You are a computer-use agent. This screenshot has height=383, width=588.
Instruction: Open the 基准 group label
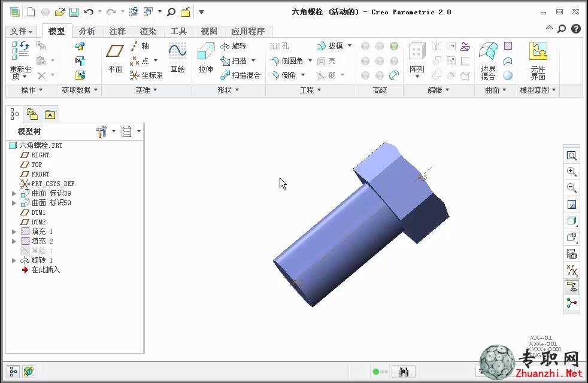(146, 90)
